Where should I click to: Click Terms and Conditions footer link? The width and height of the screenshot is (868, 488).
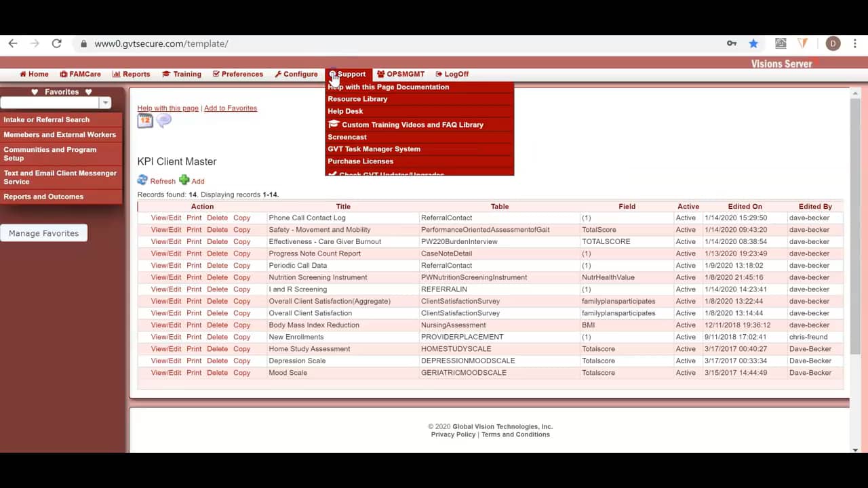[x=515, y=434]
